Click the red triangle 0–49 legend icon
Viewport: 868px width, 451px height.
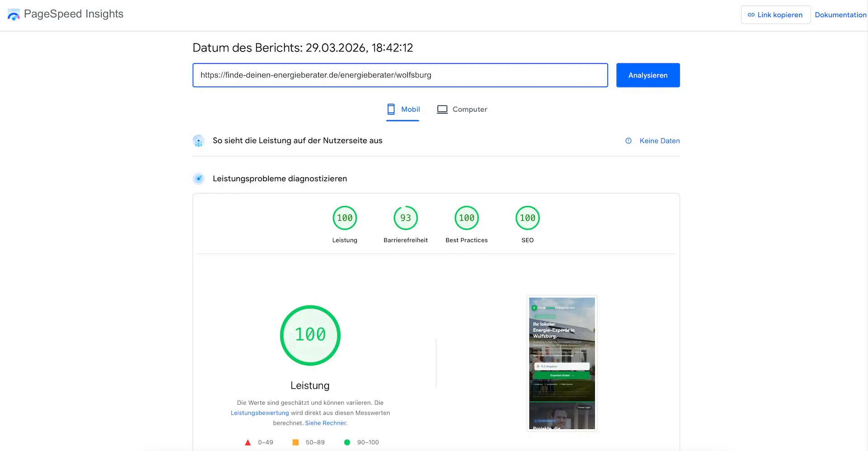[x=248, y=442]
